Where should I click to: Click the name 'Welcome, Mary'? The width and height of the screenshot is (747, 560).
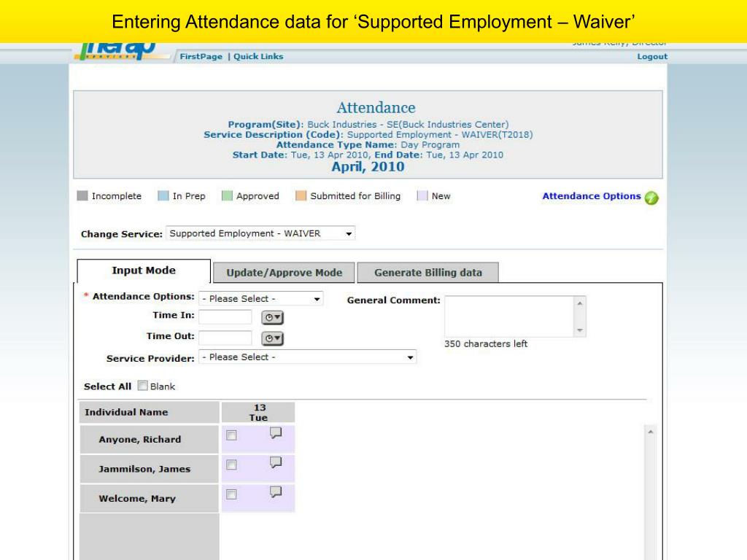tap(137, 499)
